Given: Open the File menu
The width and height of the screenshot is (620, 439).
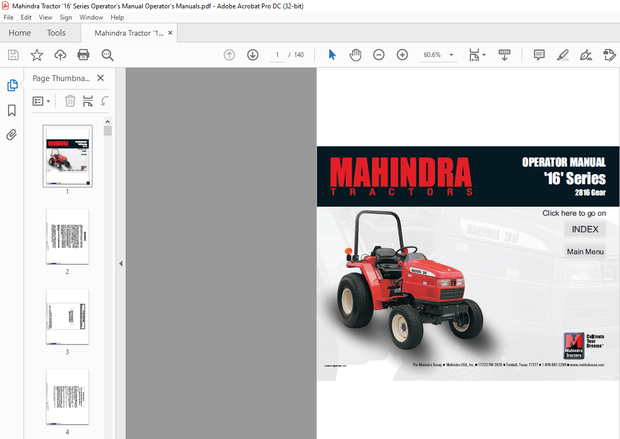Looking at the screenshot, I should pyautogui.click(x=8, y=17).
